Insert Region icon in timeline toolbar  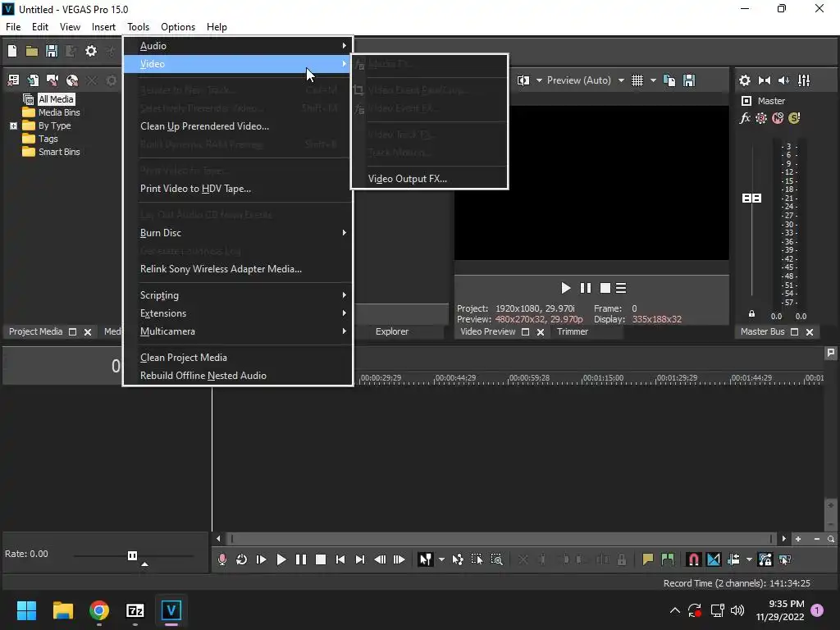click(668, 559)
